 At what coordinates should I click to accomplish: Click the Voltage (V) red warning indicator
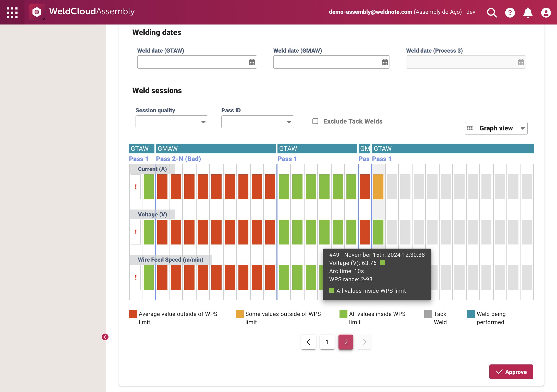click(136, 232)
